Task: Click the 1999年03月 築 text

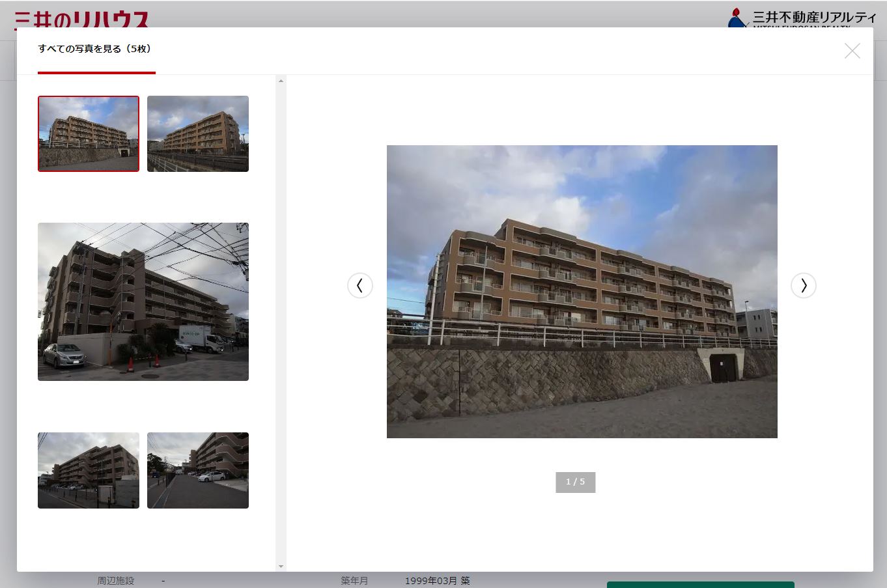Action: tap(438, 581)
